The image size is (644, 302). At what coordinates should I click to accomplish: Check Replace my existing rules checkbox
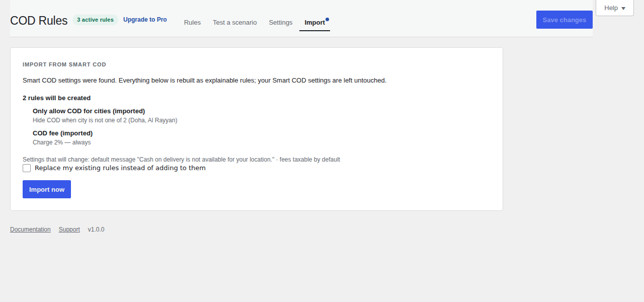pos(27,168)
